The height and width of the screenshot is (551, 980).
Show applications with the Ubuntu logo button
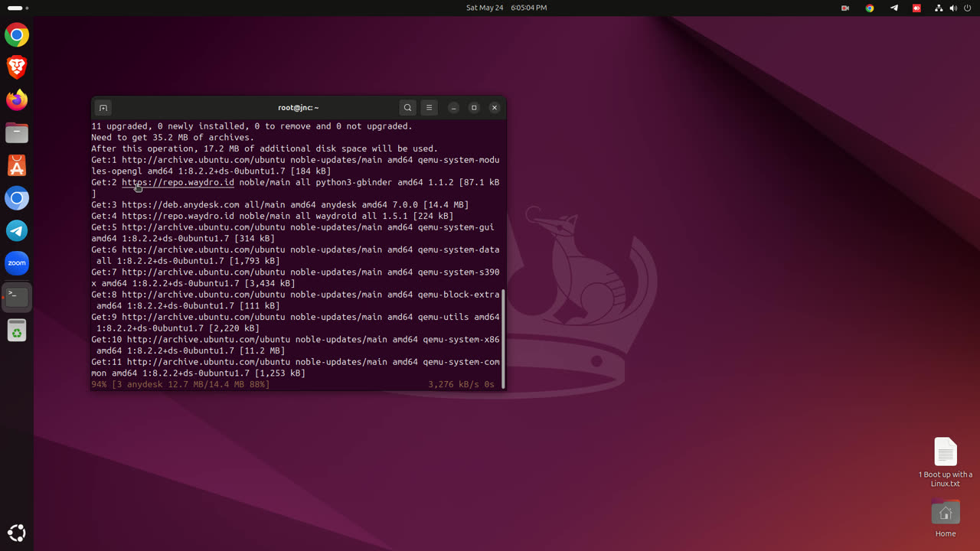(x=17, y=533)
